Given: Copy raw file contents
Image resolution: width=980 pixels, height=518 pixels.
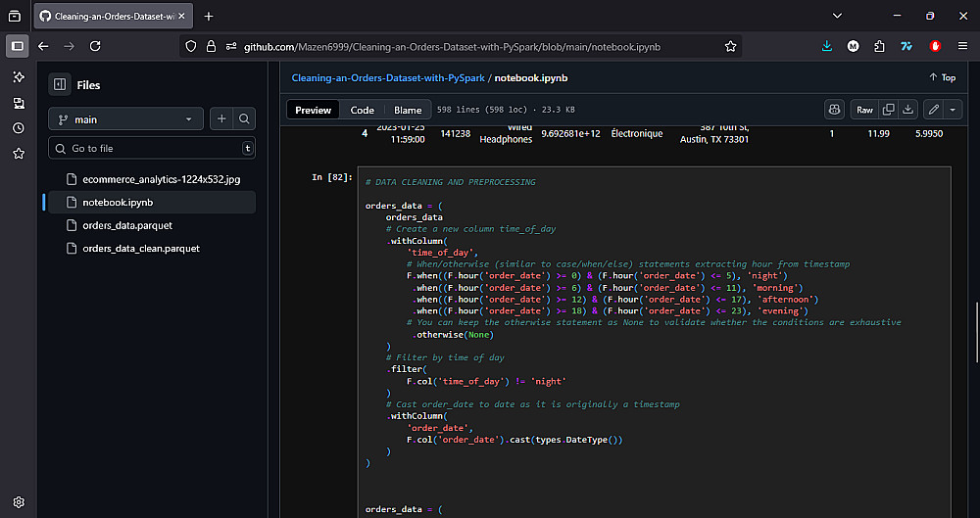Looking at the screenshot, I should [888, 110].
